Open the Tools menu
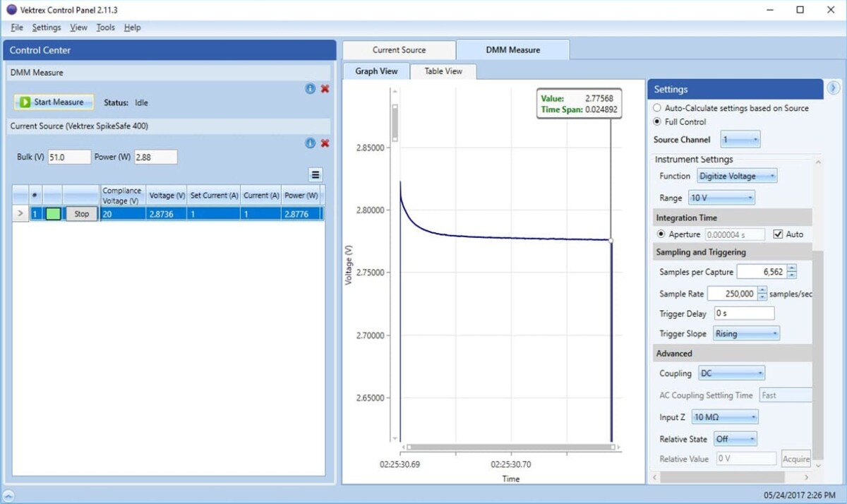This screenshot has width=847, height=504. point(105,28)
